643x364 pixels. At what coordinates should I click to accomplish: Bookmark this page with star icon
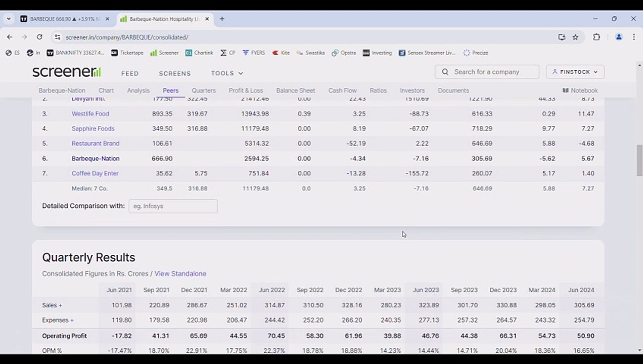click(x=575, y=37)
